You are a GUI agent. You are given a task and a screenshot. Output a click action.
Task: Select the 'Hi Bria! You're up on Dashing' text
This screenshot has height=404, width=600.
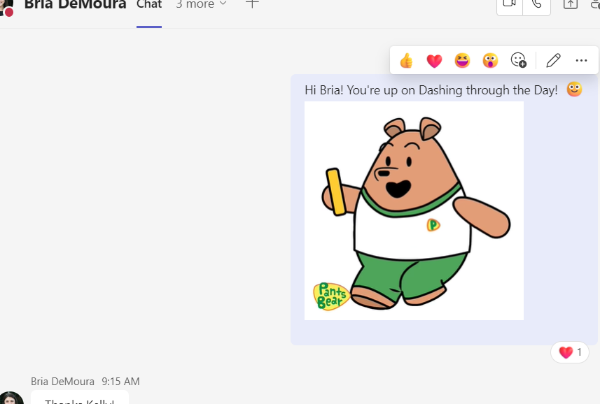pyautogui.click(x=431, y=90)
